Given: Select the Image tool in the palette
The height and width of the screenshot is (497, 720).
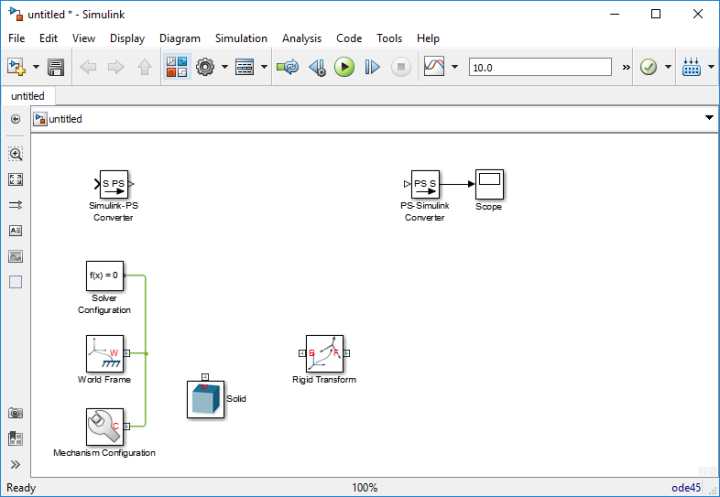Looking at the screenshot, I should [16, 256].
